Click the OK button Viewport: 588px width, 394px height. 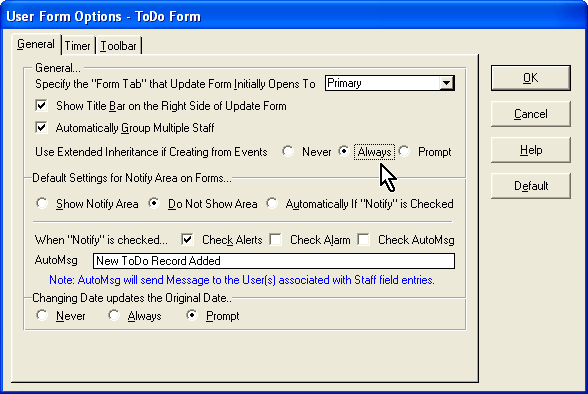point(531,78)
